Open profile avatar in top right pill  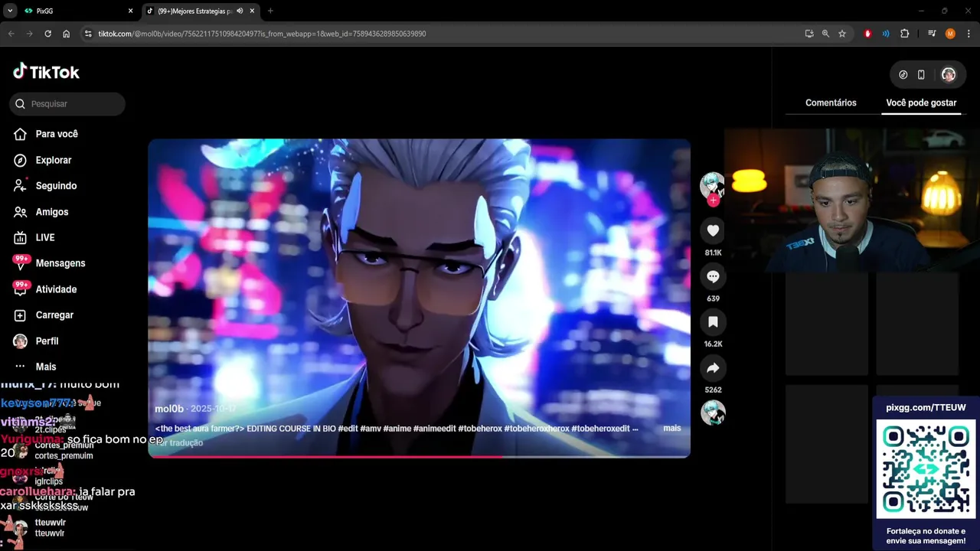(949, 75)
